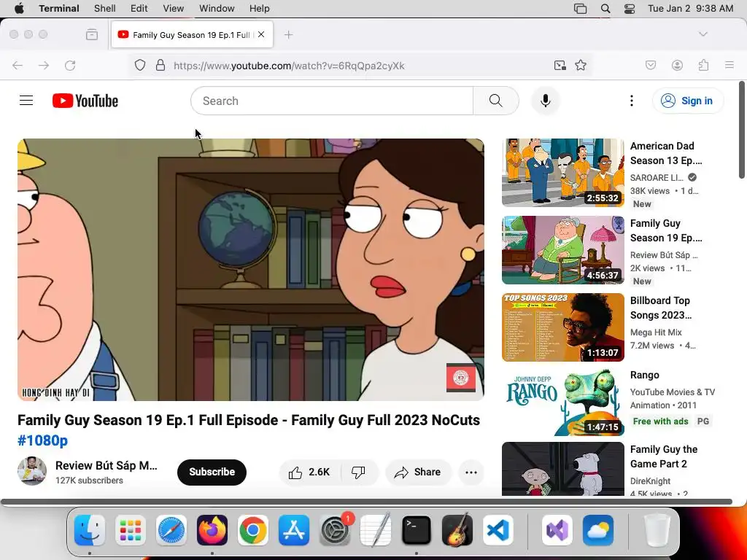This screenshot has width=747, height=560.
Task: Reload the page
Action: pyautogui.click(x=70, y=65)
